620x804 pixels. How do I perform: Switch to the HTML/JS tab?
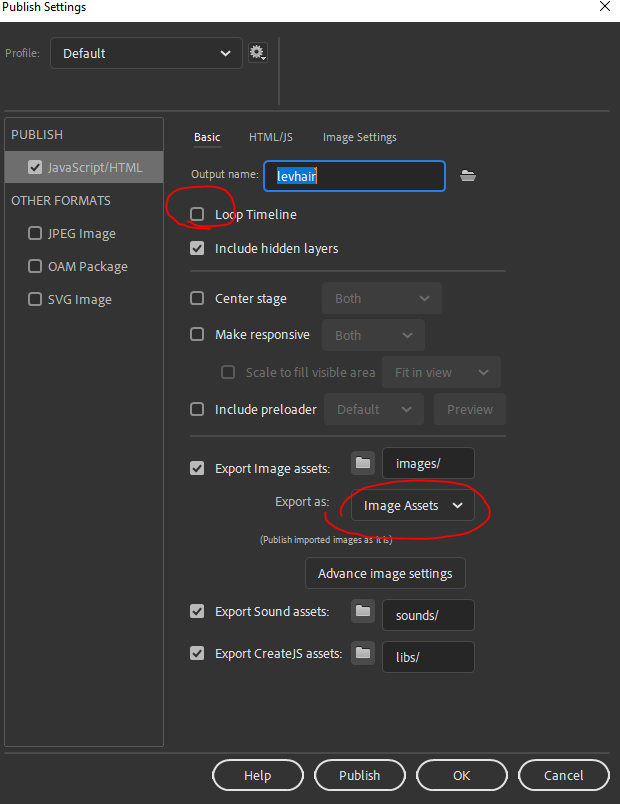[271, 137]
